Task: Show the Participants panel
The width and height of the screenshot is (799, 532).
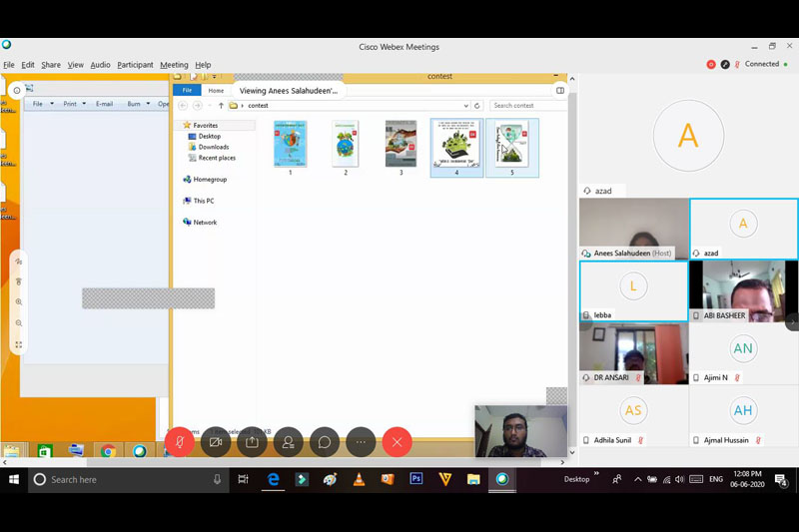Action: [x=288, y=441]
